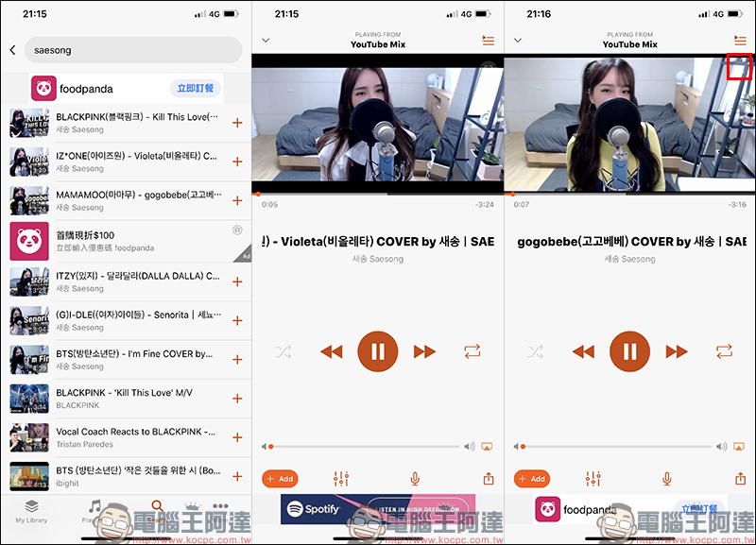Tap the gogobebe COVER song title
Screen dimensions: 756x545
pos(631,242)
